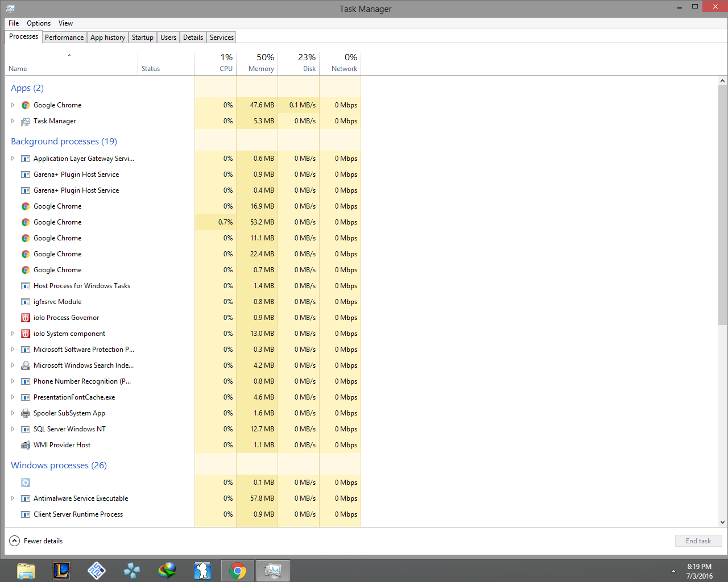Click the WMI Provider Host icon

26,445
